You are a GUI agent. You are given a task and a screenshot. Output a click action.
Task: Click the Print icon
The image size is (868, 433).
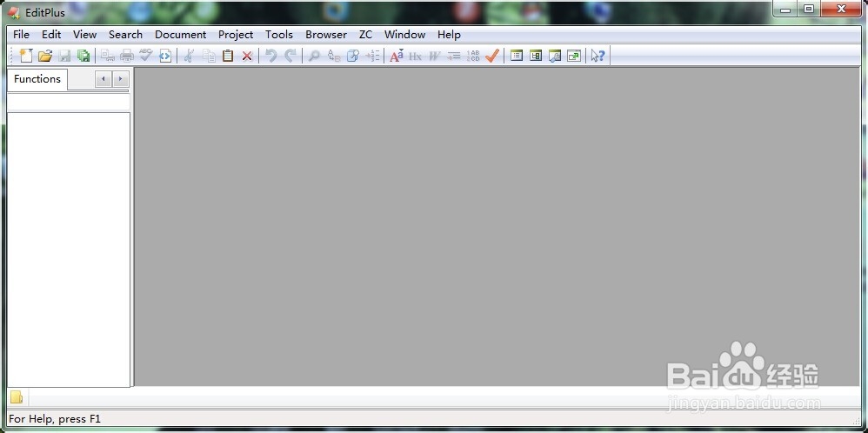point(127,56)
